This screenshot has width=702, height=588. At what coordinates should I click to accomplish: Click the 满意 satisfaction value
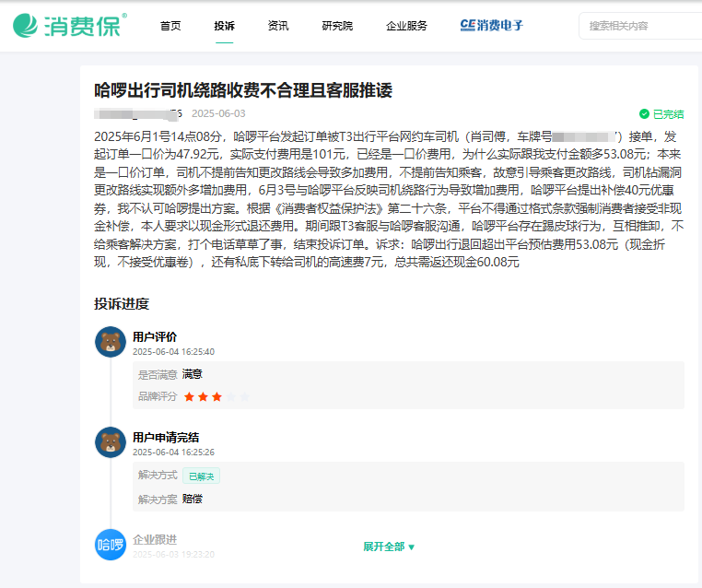click(x=193, y=374)
